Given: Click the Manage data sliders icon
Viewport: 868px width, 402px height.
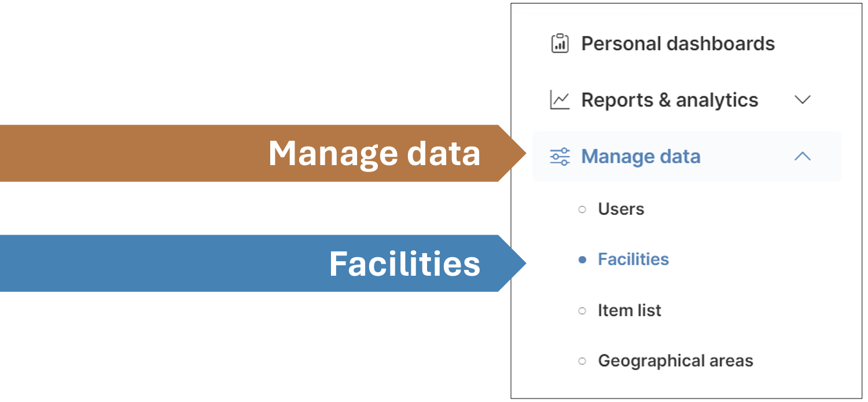Looking at the screenshot, I should click(560, 156).
